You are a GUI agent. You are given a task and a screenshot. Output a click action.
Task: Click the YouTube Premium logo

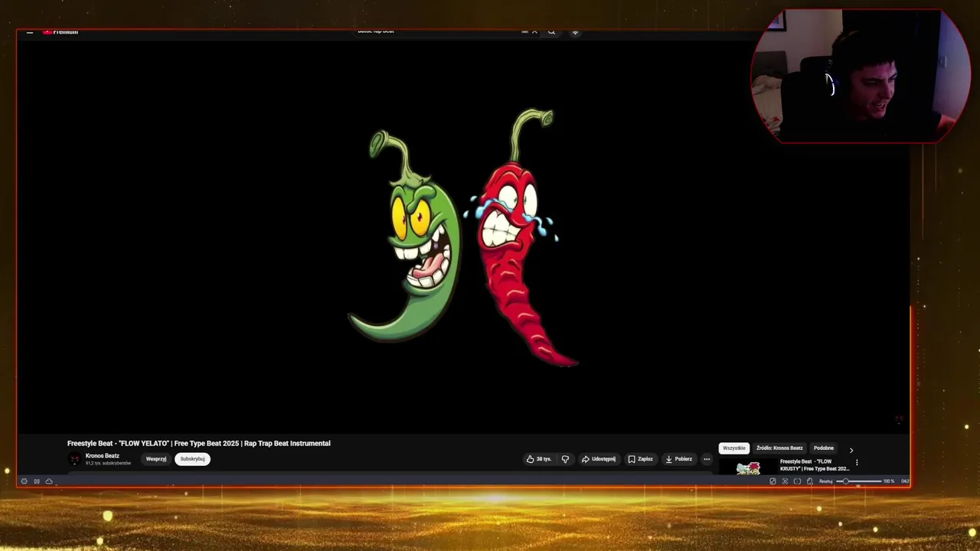pyautogui.click(x=60, y=31)
